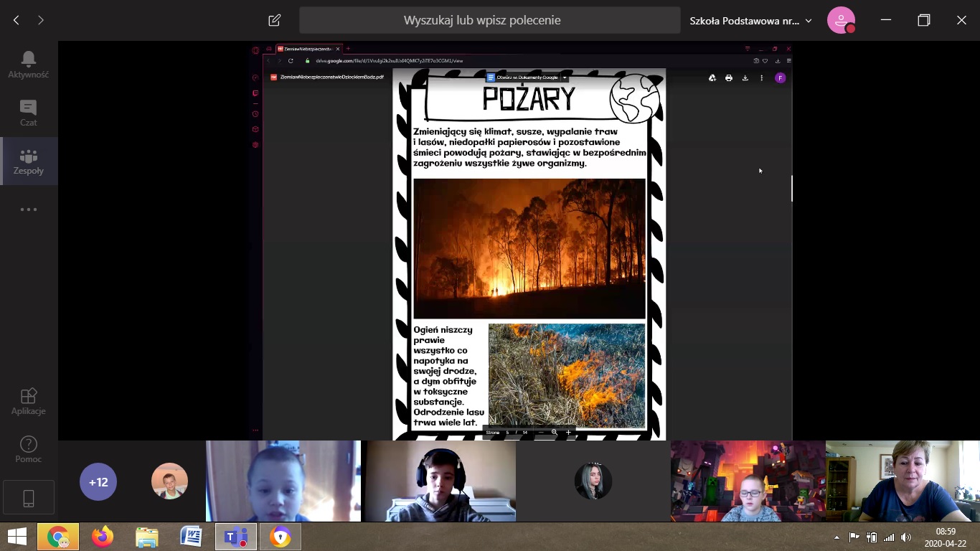This screenshot has width=980, height=551.
Task: Click the purple F account avatar
Action: (781, 77)
